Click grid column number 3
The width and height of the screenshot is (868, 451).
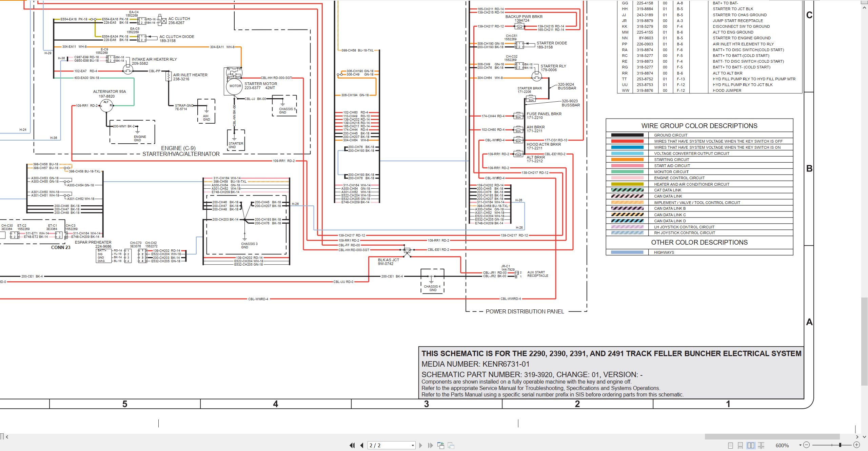(427, 404)
